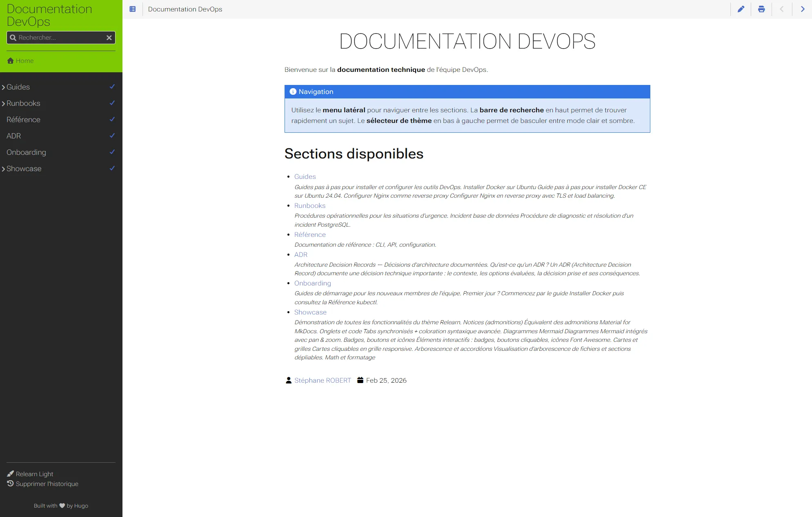Image resolution: width=812 pixels, height=517 pixels.
Task: Click the Stéphane ROBERT author link
Action: [x=323, y=380]
